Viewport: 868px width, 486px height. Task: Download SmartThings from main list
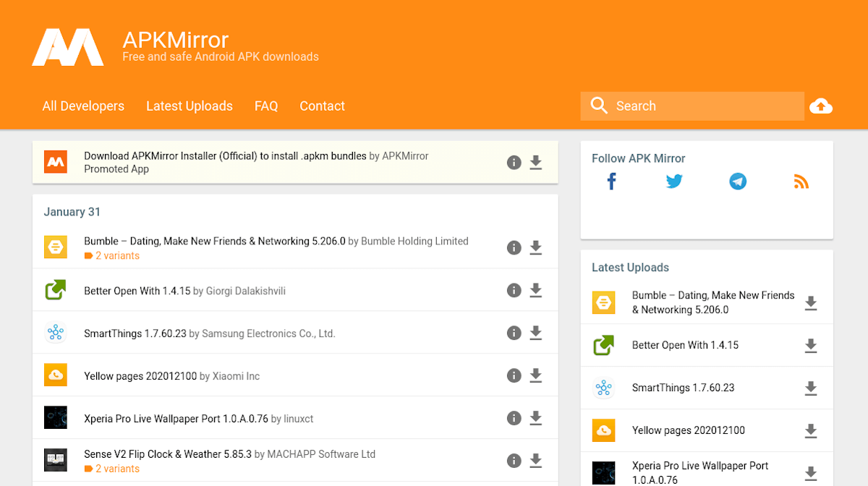pos(536,333)
